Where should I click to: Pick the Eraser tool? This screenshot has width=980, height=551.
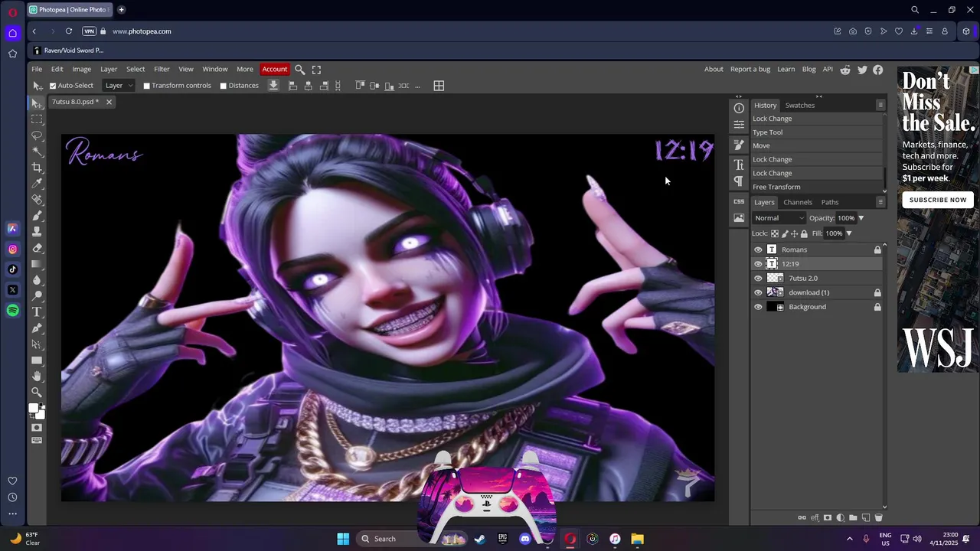(37, 248)
